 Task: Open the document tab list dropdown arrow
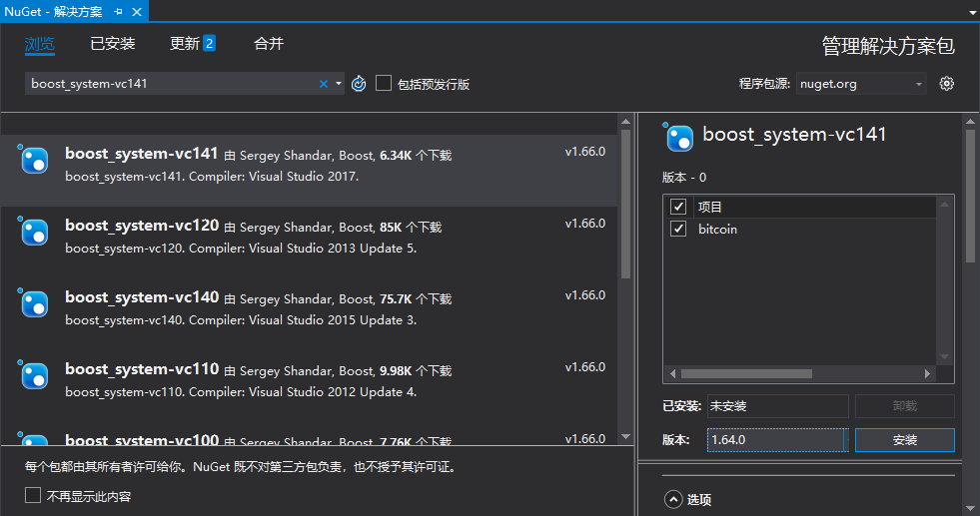(972, 13)
